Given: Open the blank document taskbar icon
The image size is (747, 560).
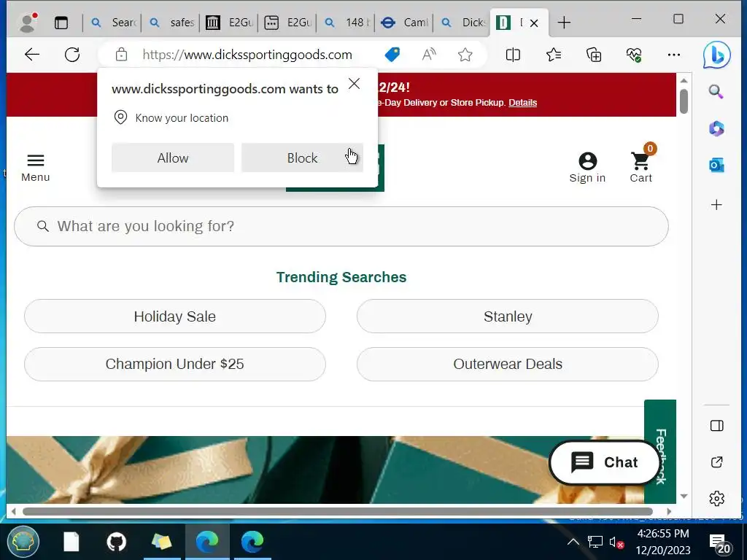Looking at the screenshot, I should point(71,542).
